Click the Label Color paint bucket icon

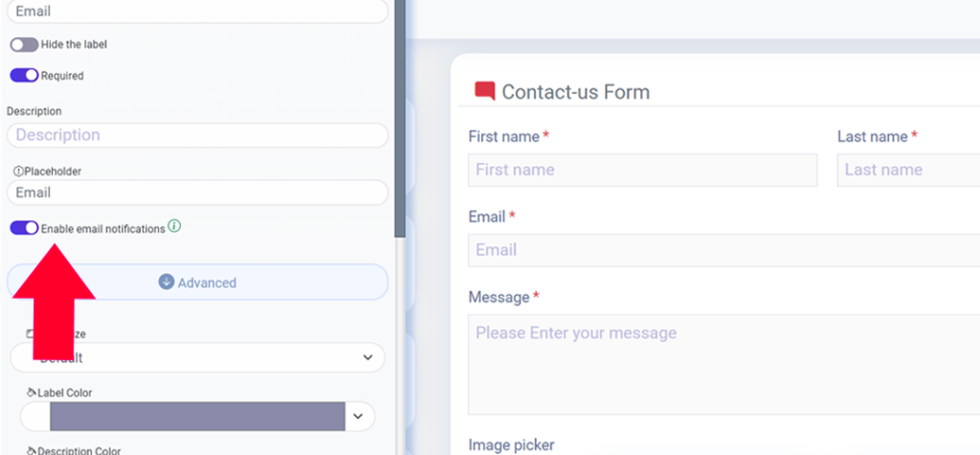click(x=32, y=393)
